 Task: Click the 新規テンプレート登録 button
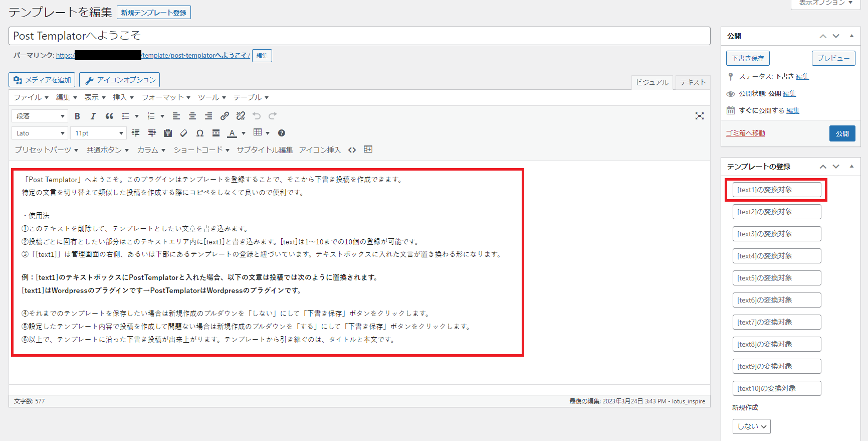[154, 13]
